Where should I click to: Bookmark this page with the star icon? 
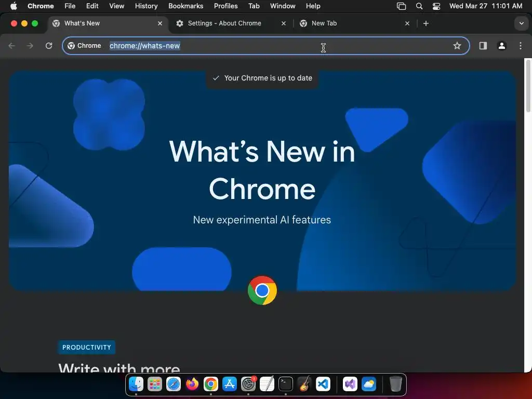point(457,46)
